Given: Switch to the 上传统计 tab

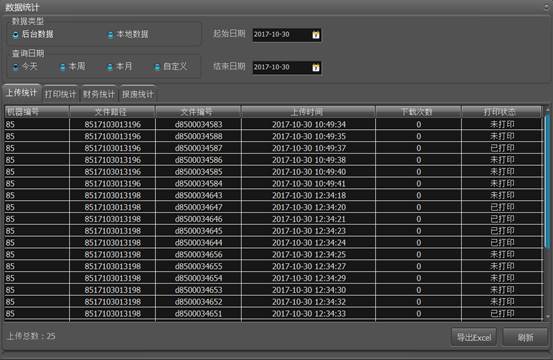Looking at the screenshot, I should tap(22, 93).
